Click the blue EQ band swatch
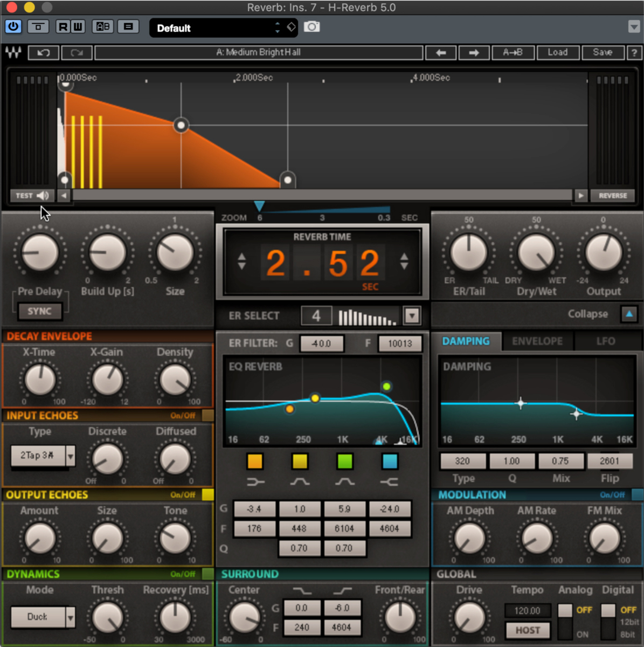 [x=390, y=462]
